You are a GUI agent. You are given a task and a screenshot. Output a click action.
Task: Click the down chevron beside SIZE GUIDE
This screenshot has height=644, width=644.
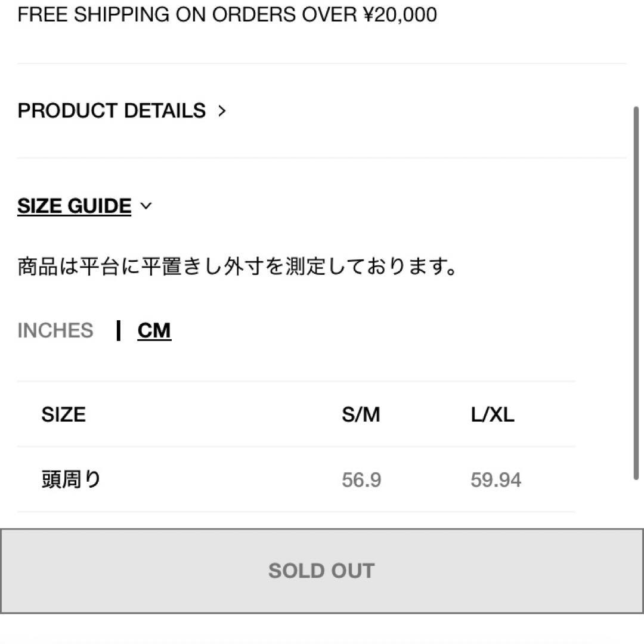(145, 206)
